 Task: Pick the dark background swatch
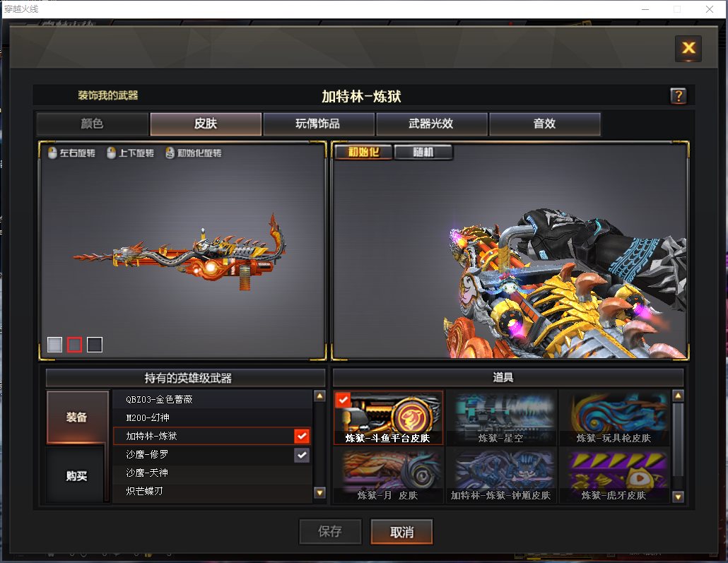click(95, 345)
